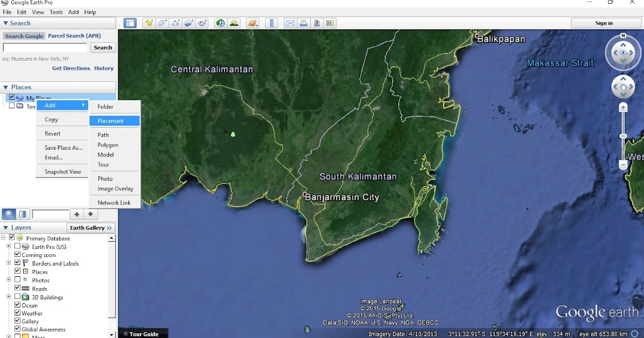Expand the Borders and Labels tree node

[x=9, y=263]
